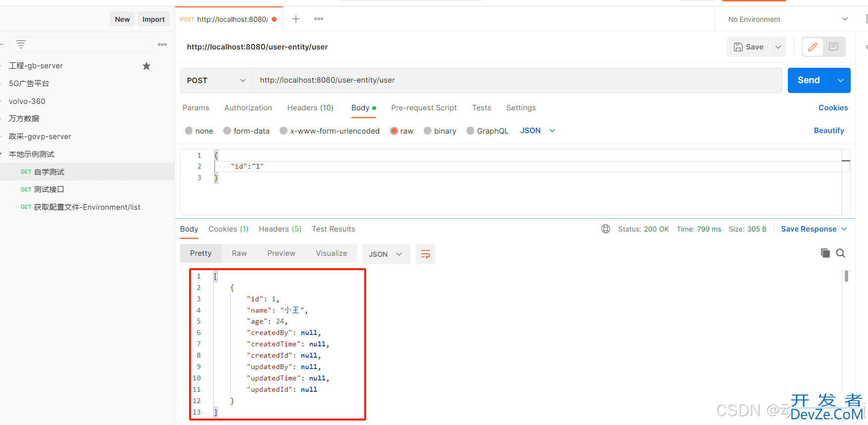
Task: Open response Headers (5) tab
Action: click(x=280, y=229)
